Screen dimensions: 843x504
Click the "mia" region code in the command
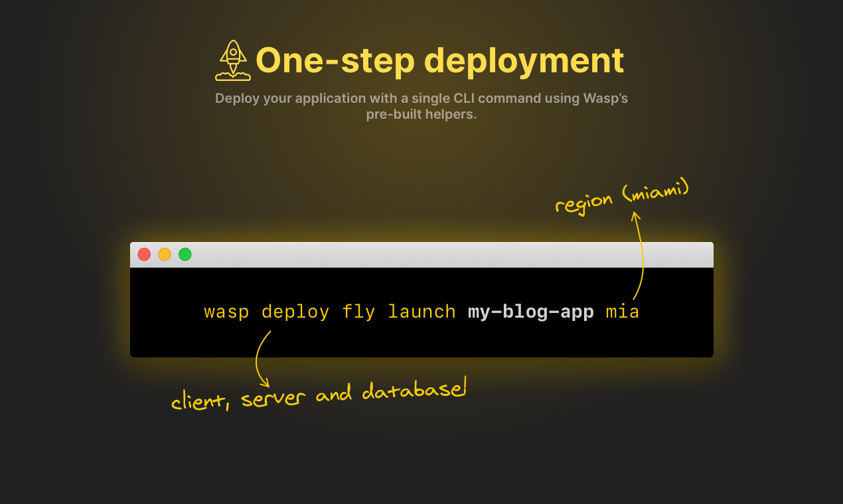(623, 312)
